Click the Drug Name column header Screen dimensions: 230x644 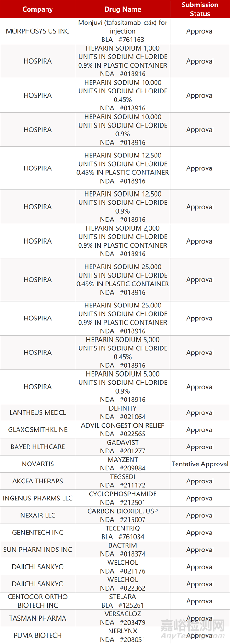(x=123, y=9)
